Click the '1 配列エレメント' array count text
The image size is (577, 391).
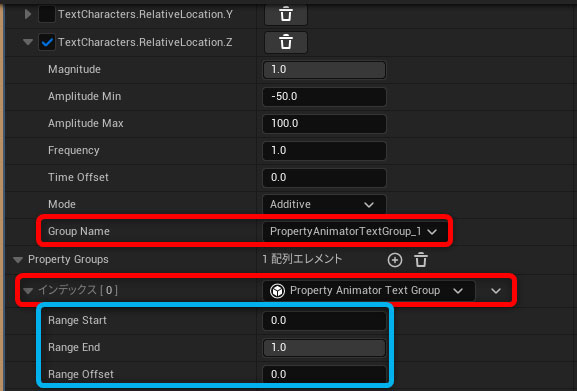click(x=302, y=259)
